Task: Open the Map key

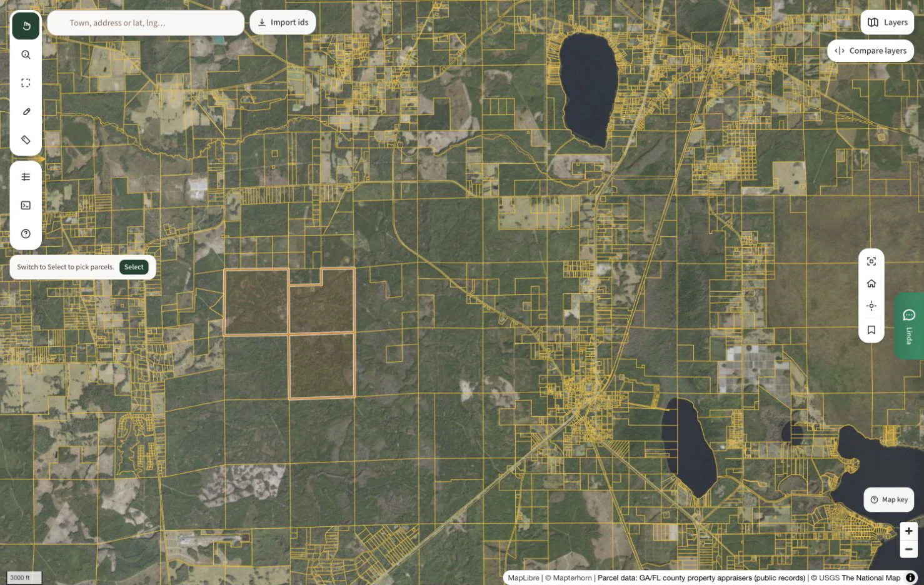Action: point(888,499)
